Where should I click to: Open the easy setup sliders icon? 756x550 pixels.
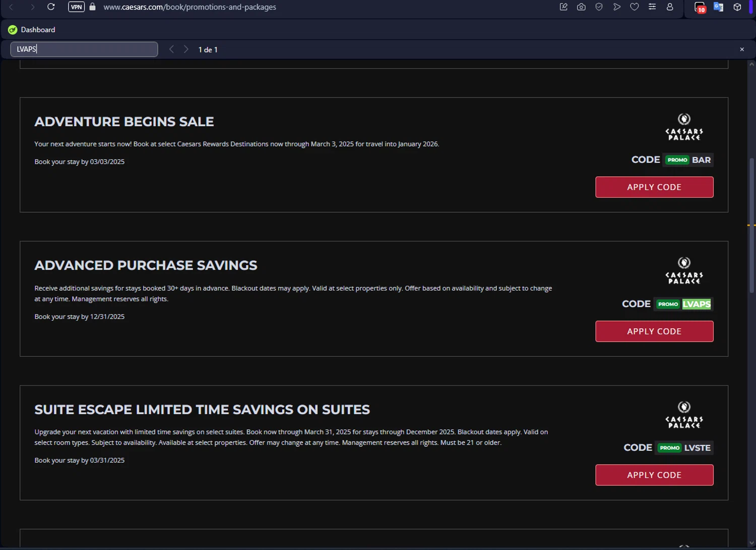pos(652,7)
